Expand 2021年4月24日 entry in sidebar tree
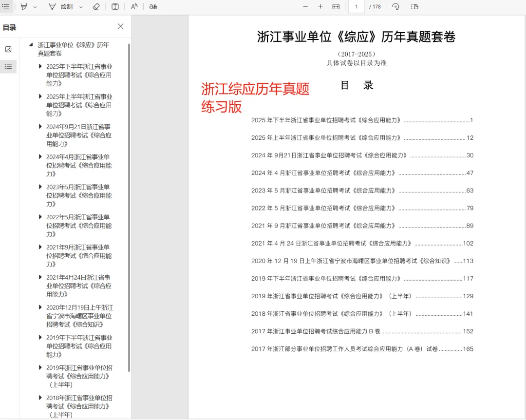 (x=40, y=277)
